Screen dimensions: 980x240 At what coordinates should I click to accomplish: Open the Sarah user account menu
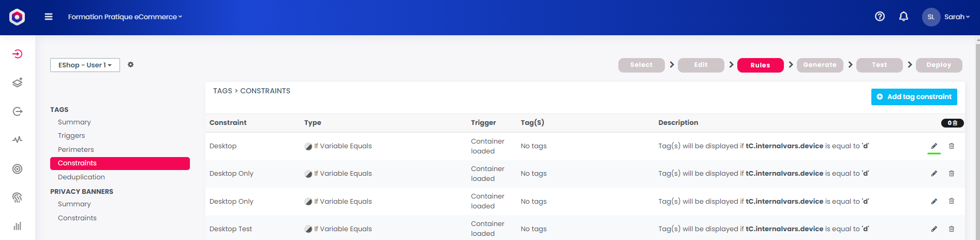(x=946, y=17)
